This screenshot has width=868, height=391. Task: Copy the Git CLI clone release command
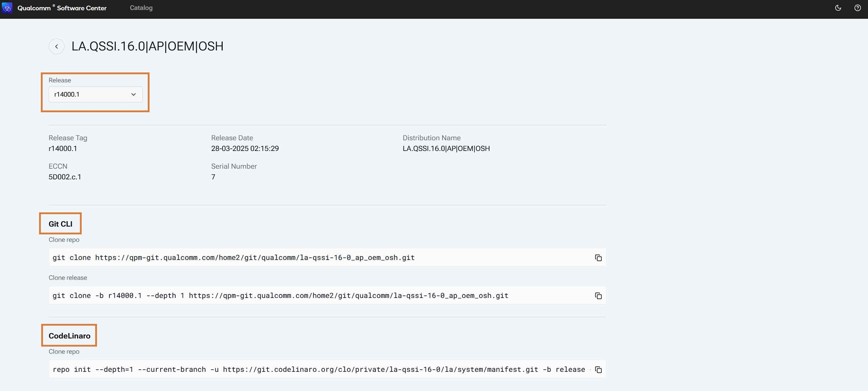(x=598, y=296)
